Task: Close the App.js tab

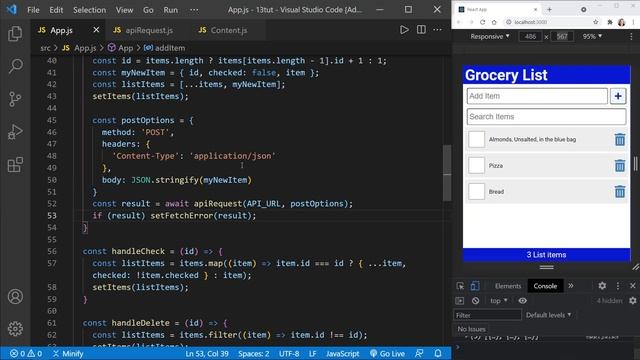Action: (96, 30)
